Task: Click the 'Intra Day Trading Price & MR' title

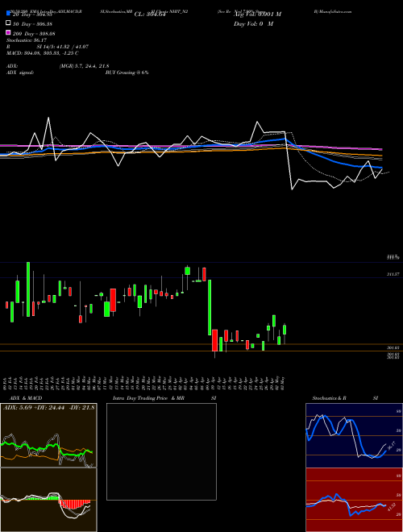Action: (148, 398)
